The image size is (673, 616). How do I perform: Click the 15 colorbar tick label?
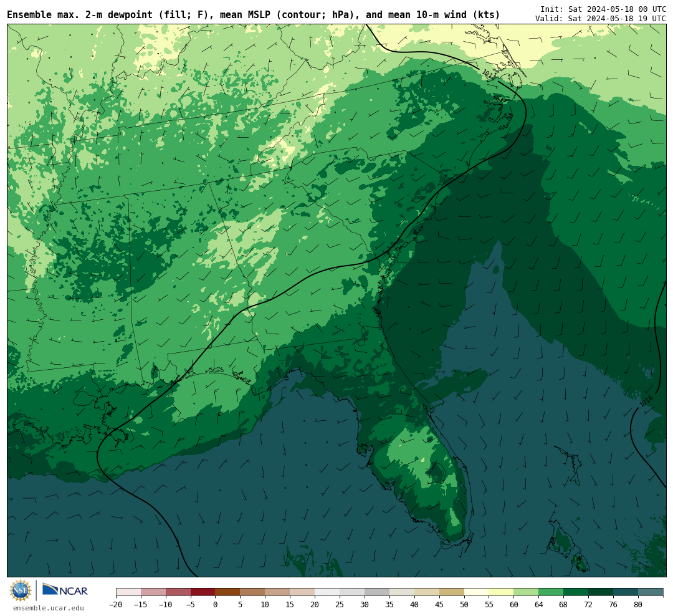coord(290,605)
